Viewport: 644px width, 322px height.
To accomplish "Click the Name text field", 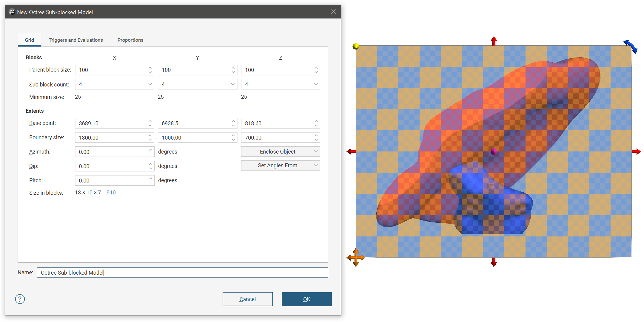I will [182, 273].
